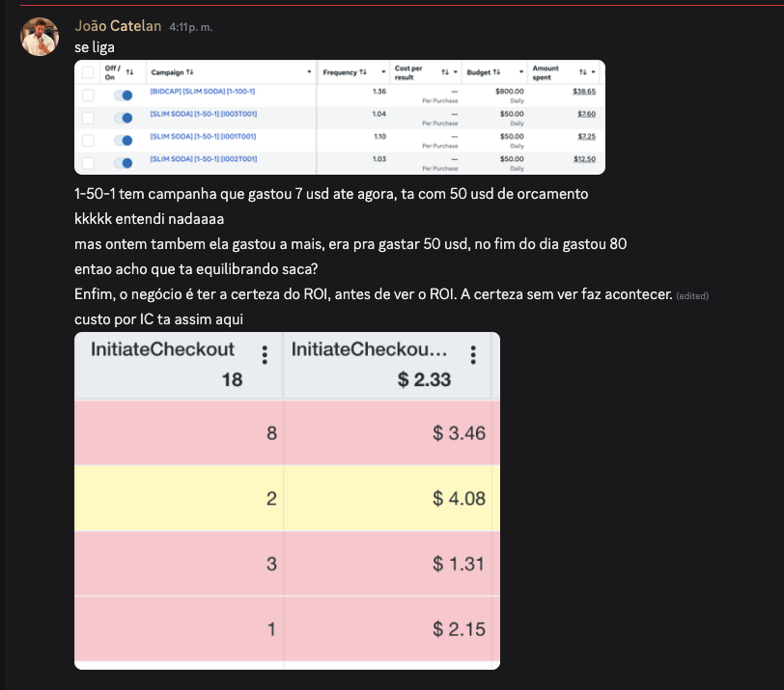Click the João Catelan username

(x=118, y=26)
